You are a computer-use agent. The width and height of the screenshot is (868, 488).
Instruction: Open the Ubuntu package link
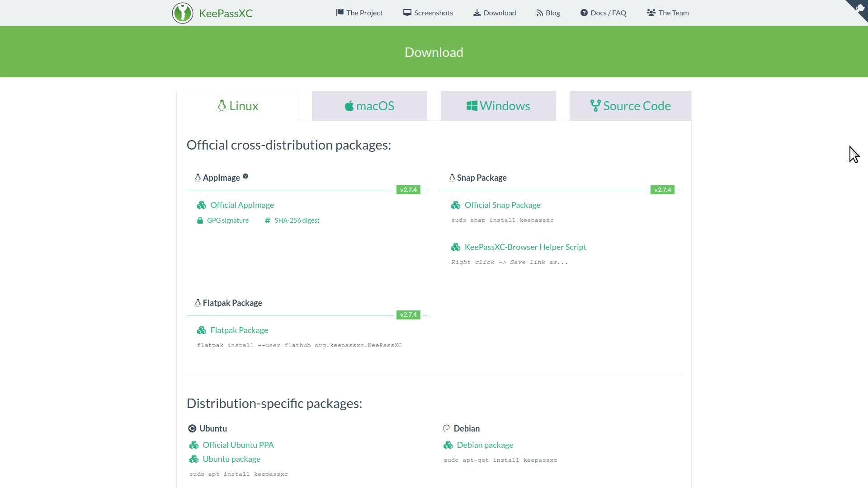tap(231, 459)
